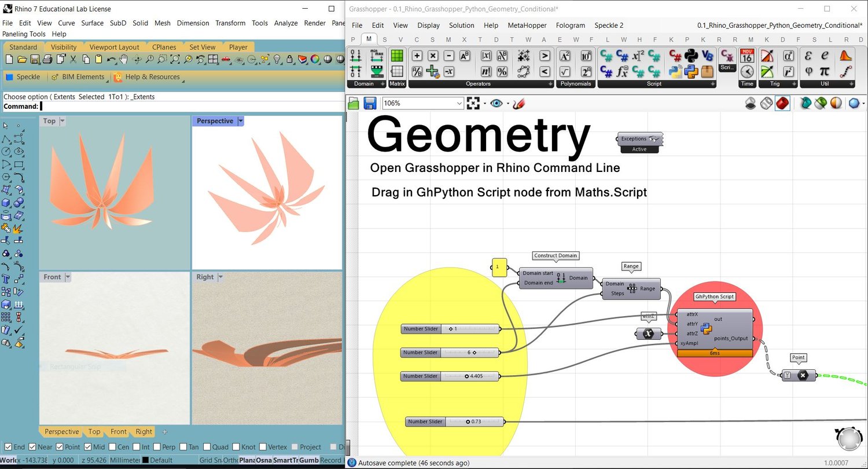Uncheck the Mid osnap checkbox

[x=87, y=447]
